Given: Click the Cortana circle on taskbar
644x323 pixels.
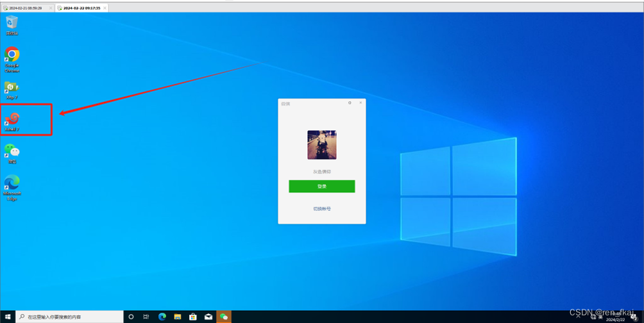Looking at the screenshot, I should (x=131, y=317).
